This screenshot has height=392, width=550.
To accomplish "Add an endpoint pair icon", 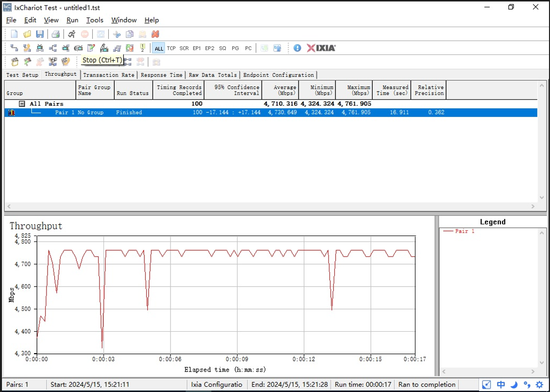I will point(14,48).
